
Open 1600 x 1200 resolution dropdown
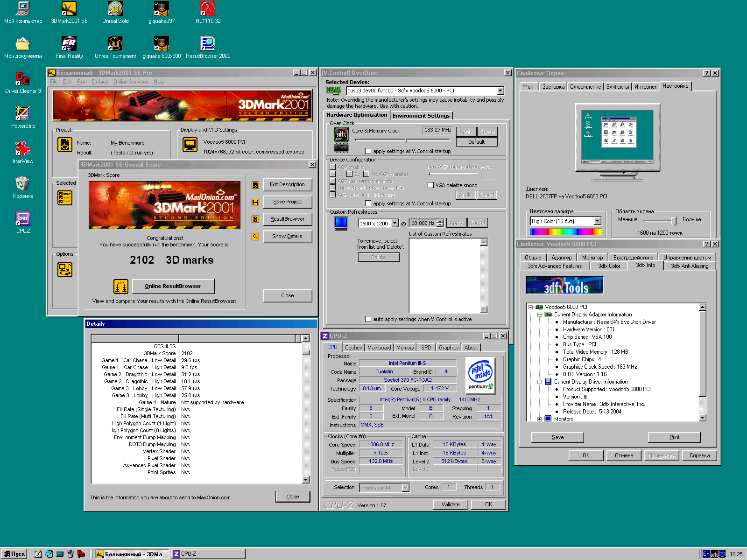[x=395, y=224]
